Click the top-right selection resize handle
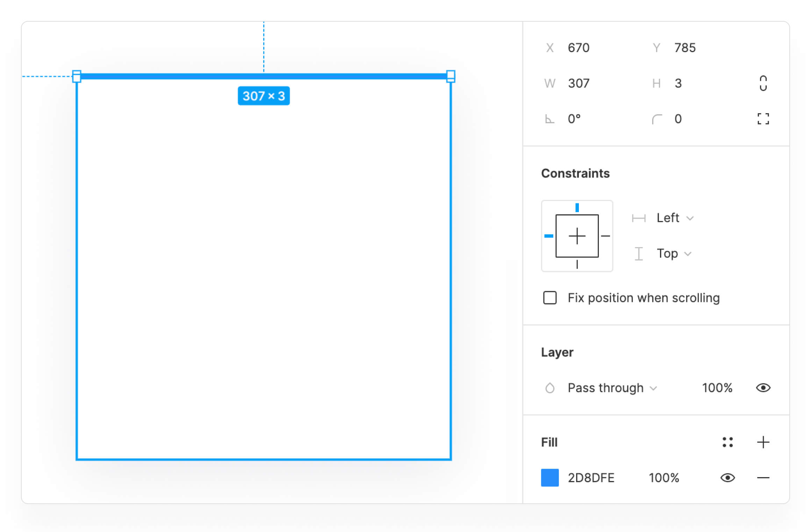The width and height of the screenshot is (811, 532). [451, 76]
